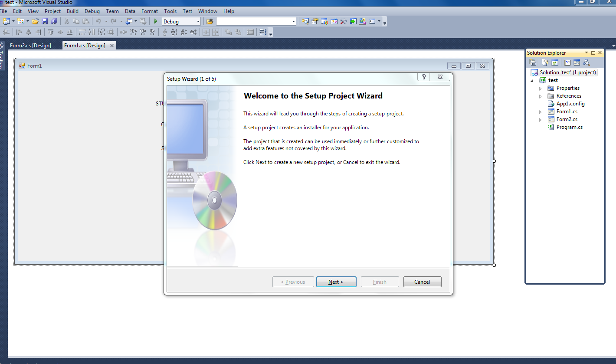Click the Save All toolbar icon
This screenshot has height=364, width=616.
click(54, 21)
